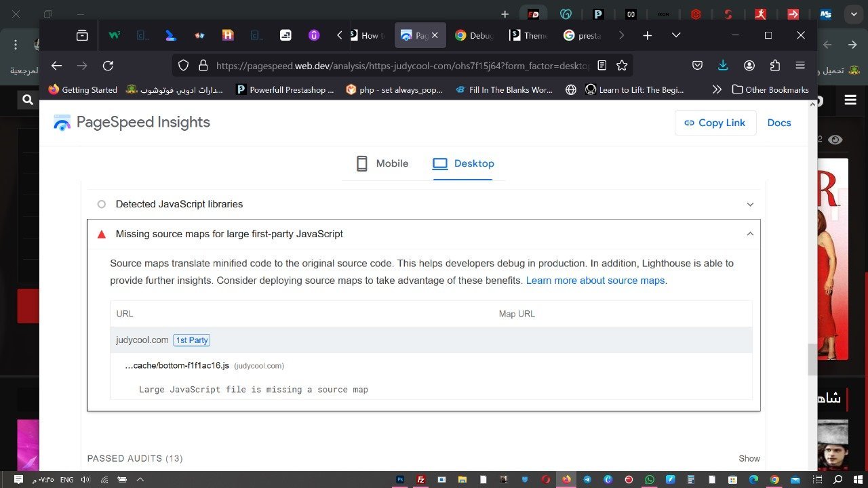Open taskbar search magnifier
The height and width of the screenshot is (488, 868).
pyautogui.click(x=838, y=479)
